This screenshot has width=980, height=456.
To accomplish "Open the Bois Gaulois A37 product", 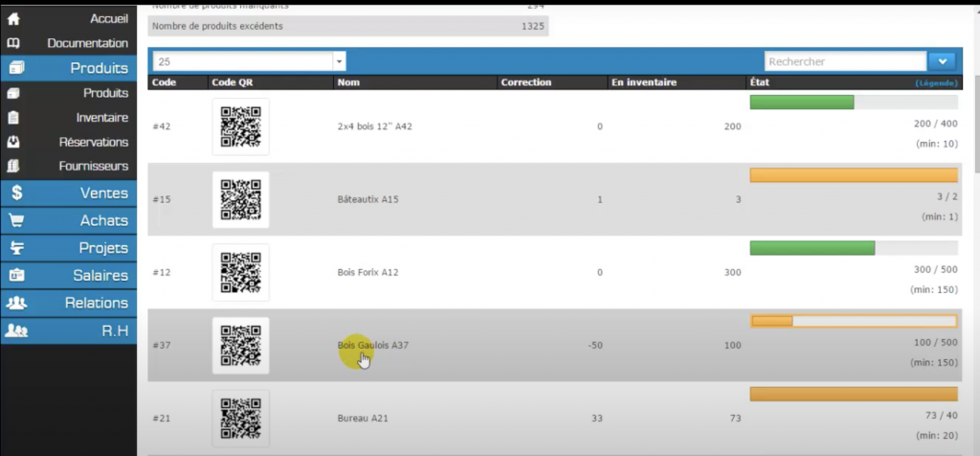I will point(373,345).
